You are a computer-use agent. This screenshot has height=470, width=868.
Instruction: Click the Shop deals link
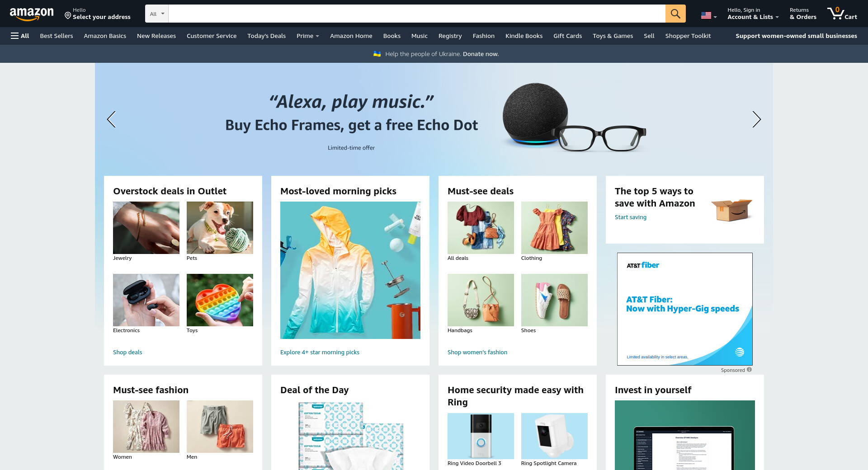point(127,352)
